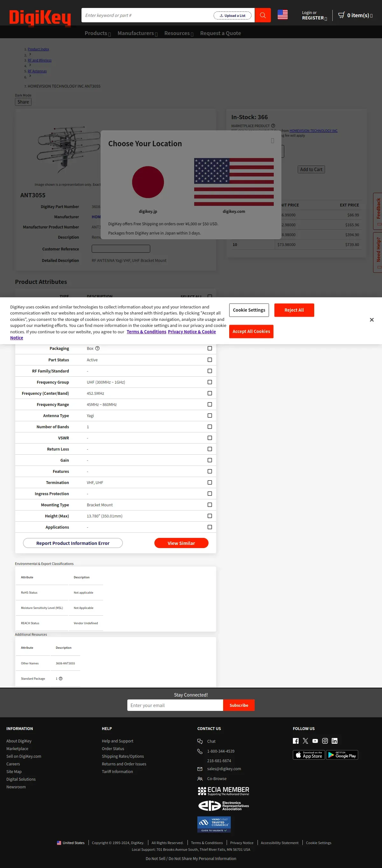Screen dimensions: 382x868
Task: Click Report Product Information Error
Action: coord(73,543)
